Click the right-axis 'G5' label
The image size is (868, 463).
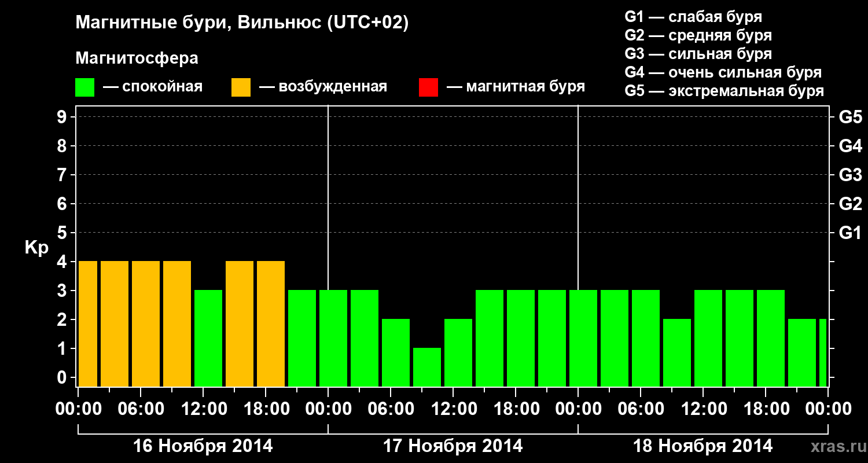coord(850,117)
